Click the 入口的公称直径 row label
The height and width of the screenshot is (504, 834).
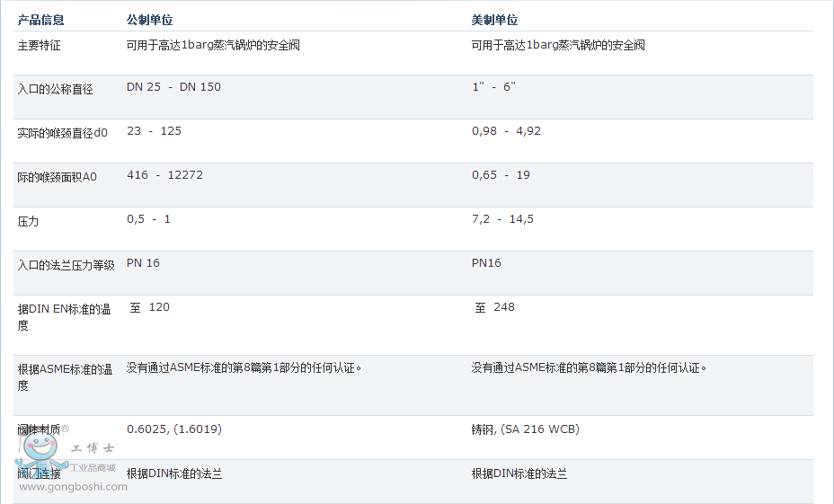click(55, 89)
